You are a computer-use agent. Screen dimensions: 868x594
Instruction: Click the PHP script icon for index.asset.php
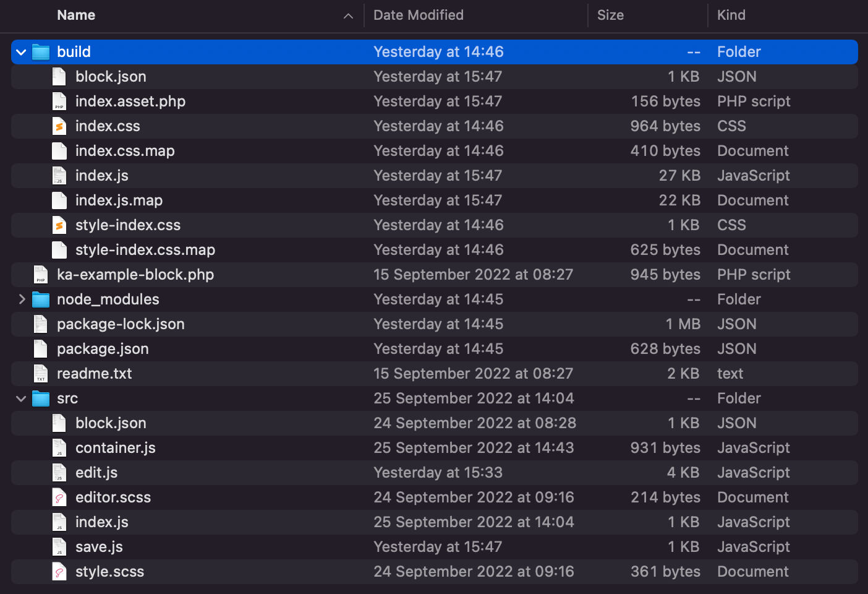click(59, 101)
